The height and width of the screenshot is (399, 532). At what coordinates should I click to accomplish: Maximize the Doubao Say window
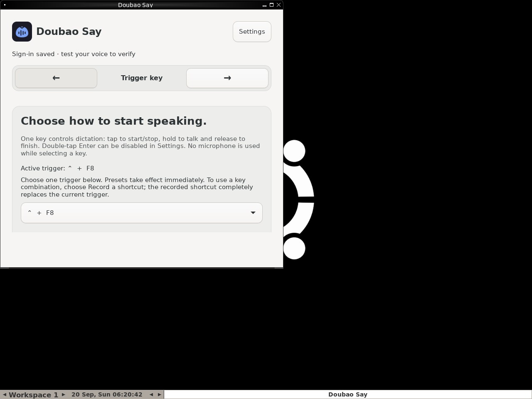(271, 5)
